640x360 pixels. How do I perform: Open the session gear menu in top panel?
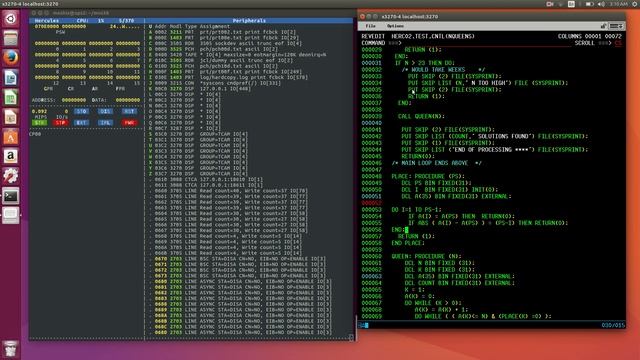[x=636, y=4]
